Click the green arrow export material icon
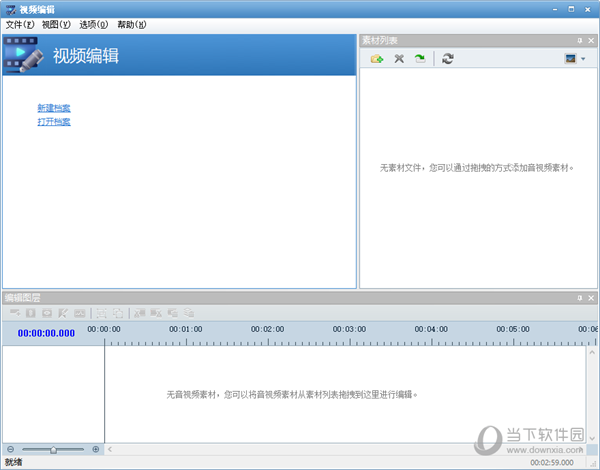 coord(420,59)
